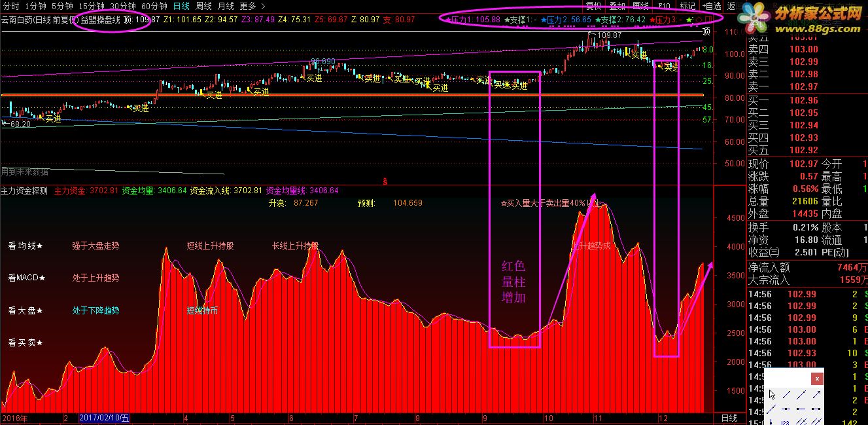The image size is (868, 425).
Task: Click the 顶 marker on the price chart
Action: click(x=706, y=31)
